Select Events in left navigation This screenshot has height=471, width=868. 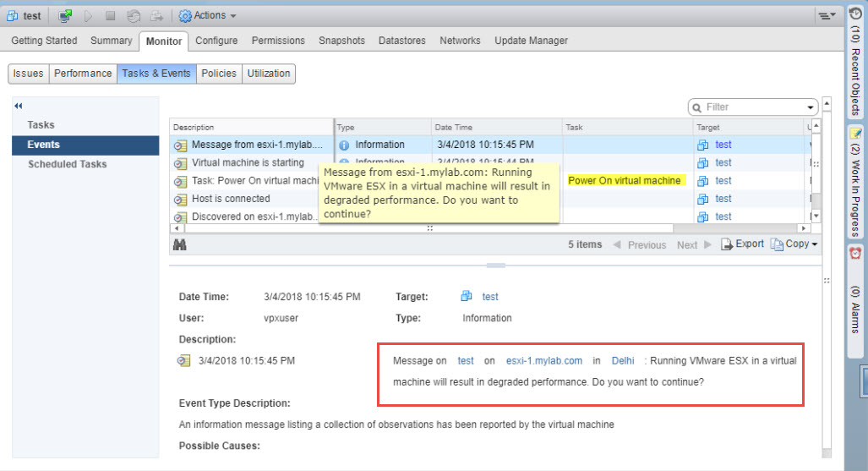coord(85,145)
